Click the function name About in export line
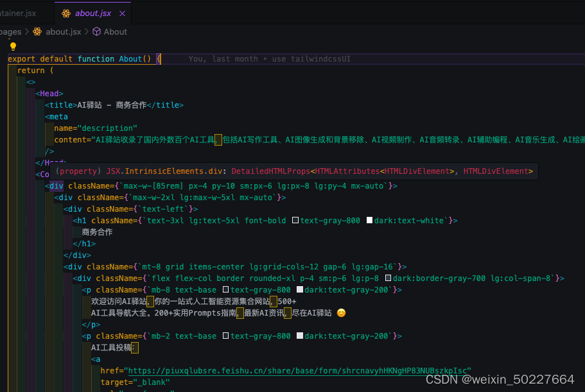The height and width of the screenshot is (392, 585). pos(130,59)
